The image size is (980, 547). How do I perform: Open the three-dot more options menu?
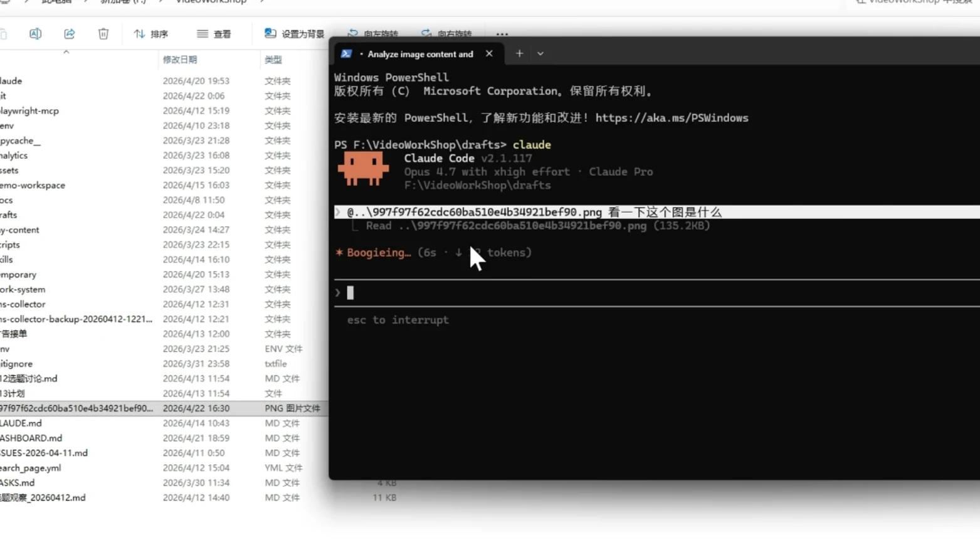pyautogui.click(x=502, y=34)
